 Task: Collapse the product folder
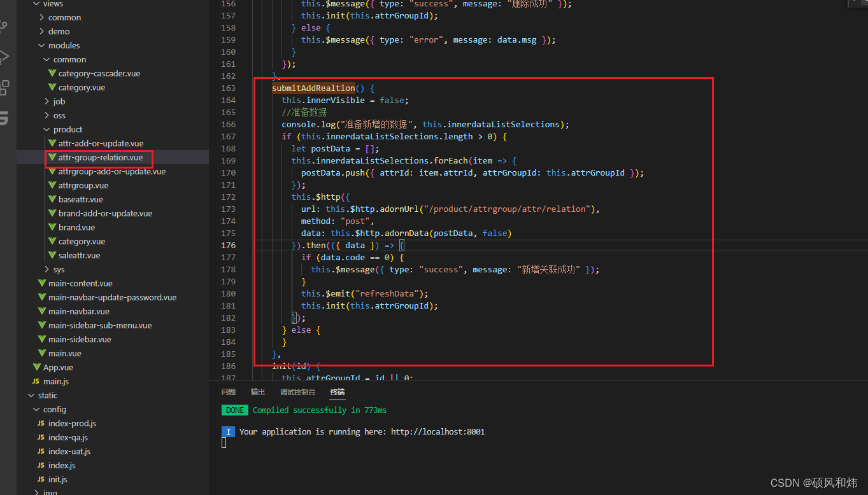point(46,130)
